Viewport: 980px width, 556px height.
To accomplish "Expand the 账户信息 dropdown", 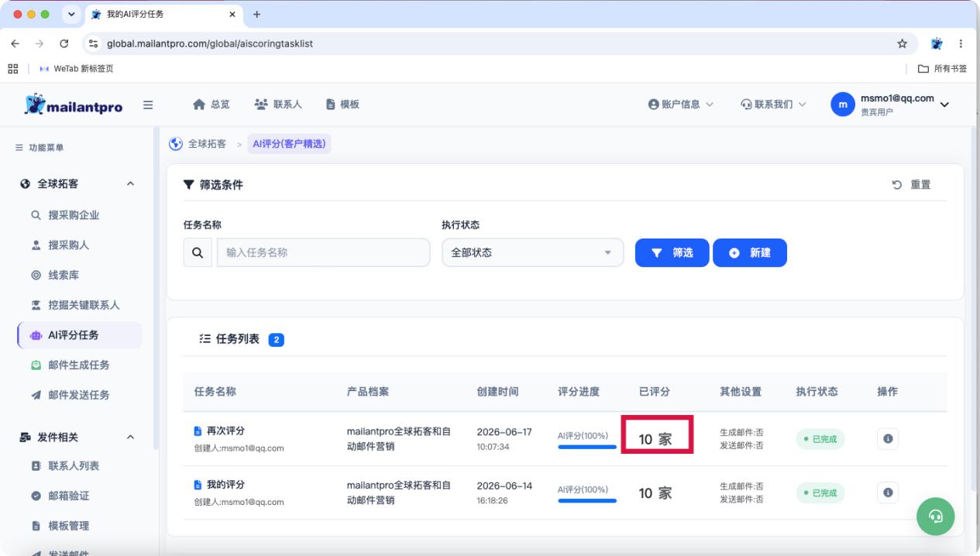I will [680, 105].
